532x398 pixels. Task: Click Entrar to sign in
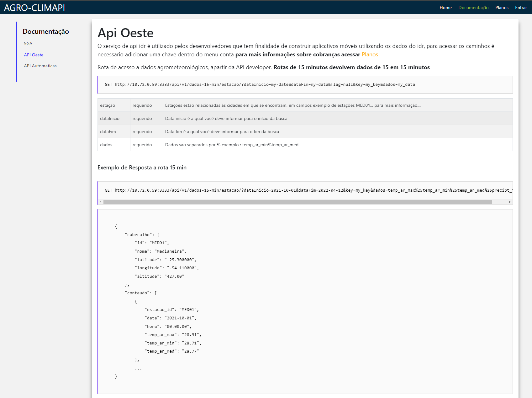521,8
